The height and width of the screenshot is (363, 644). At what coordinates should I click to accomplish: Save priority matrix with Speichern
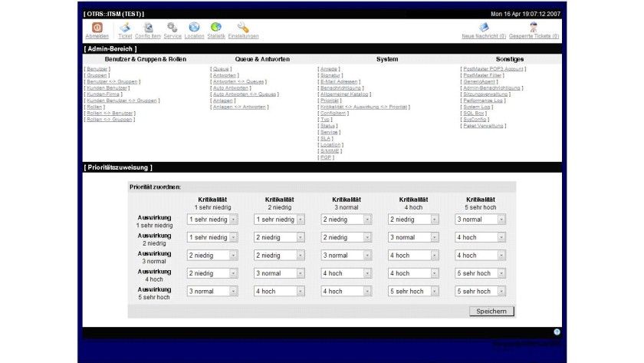click(x=491, y=312)
